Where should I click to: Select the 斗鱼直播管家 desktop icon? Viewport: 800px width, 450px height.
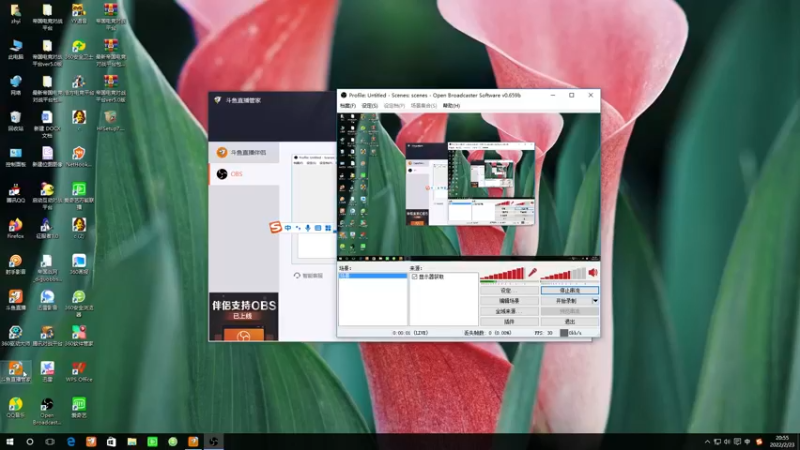(15, 371)
